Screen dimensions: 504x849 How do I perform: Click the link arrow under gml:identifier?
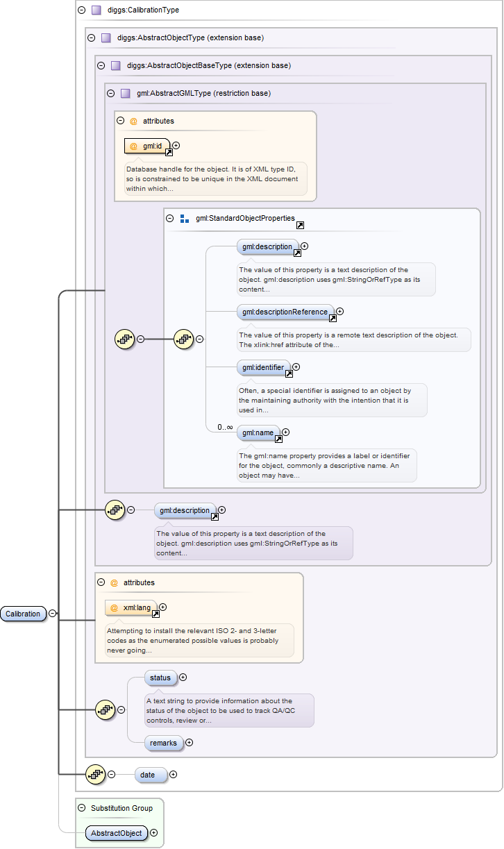(x=289, y=373)
